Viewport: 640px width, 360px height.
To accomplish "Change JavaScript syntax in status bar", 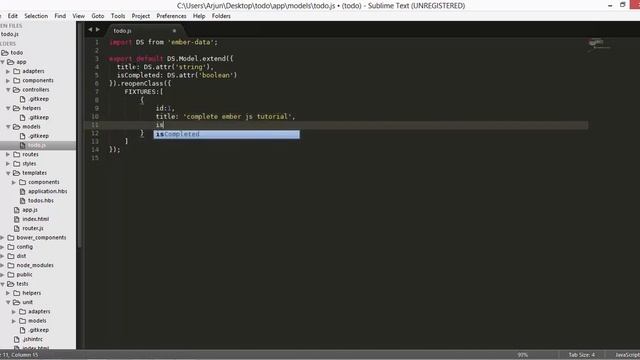I will click(x=627, y=355).
